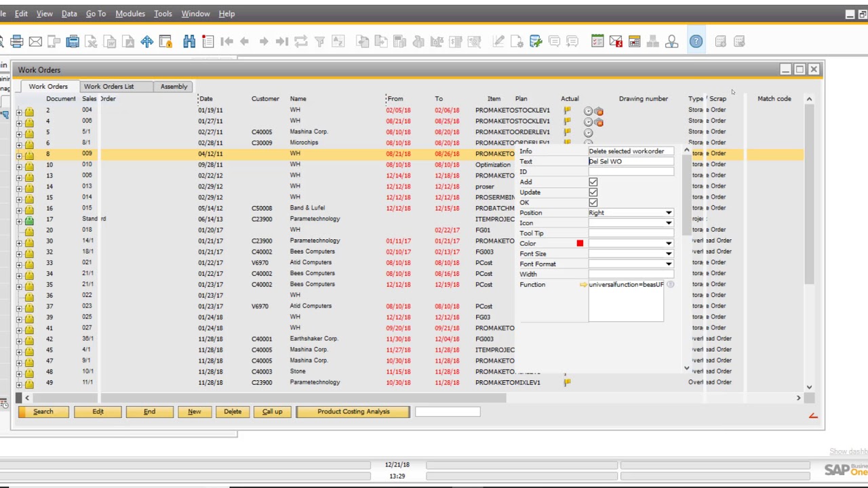Click the user profile person icon

tap(671, 41)
